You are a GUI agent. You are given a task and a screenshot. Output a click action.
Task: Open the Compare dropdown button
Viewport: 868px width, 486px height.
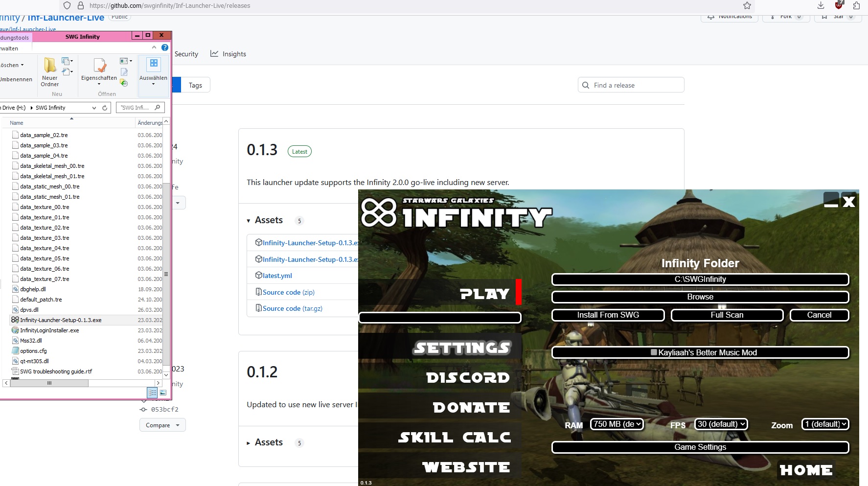click(162, 425)
